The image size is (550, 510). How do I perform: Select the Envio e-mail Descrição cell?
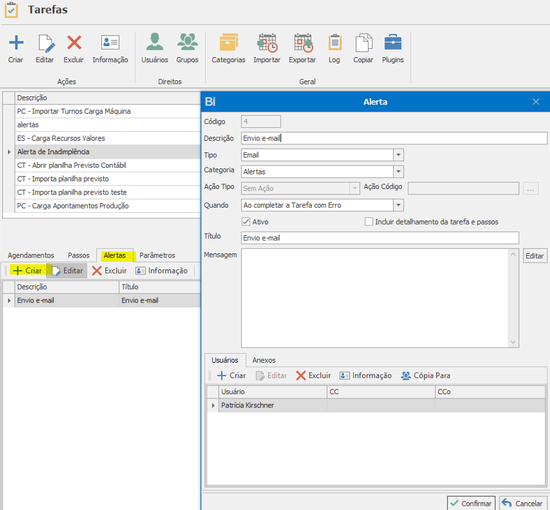point(67,301)
